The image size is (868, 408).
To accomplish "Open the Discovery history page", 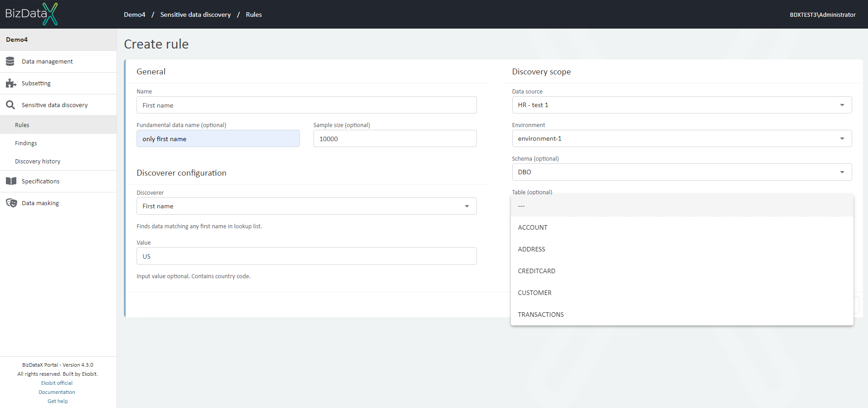I will pyautogui.click(x=58, y=161).
